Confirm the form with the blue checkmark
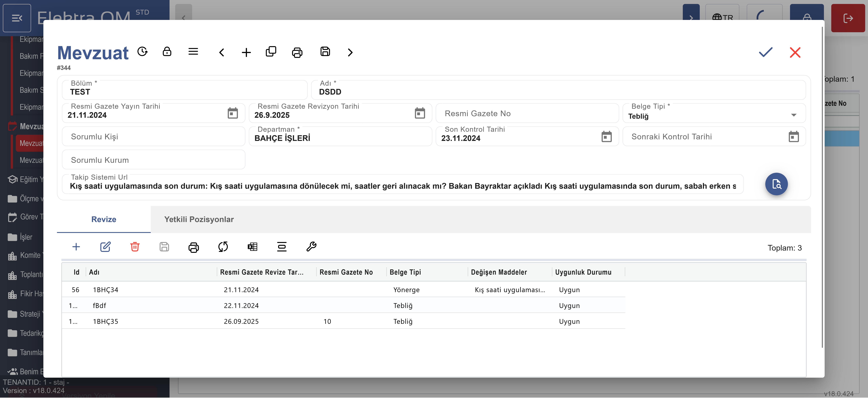The width and height of the screenshot is (868, 398). (x=765, y=52)
